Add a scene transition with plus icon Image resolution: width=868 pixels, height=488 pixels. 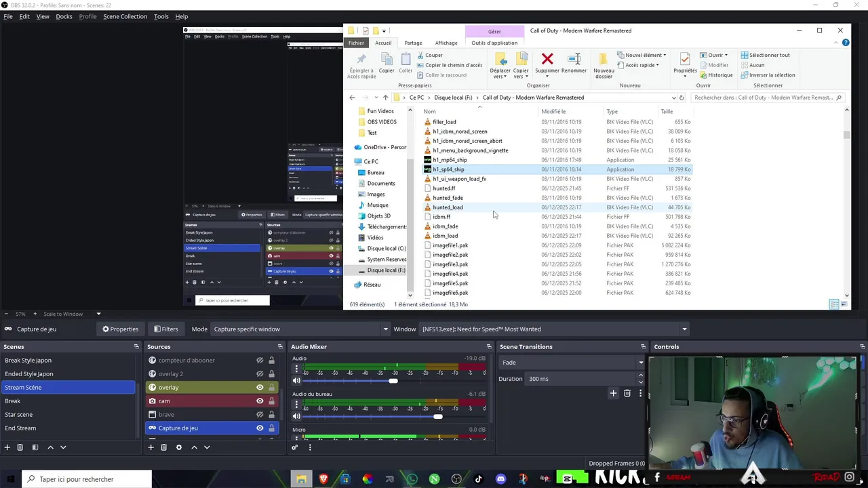(613, 393)
